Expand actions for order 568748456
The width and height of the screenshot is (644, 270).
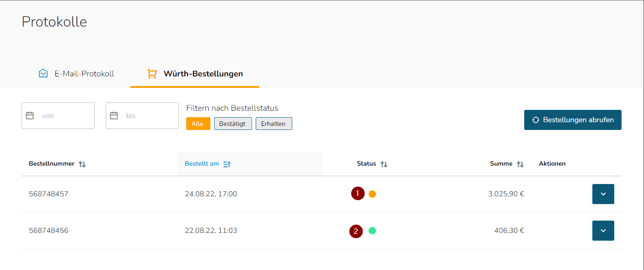click(x=603, y=231)
